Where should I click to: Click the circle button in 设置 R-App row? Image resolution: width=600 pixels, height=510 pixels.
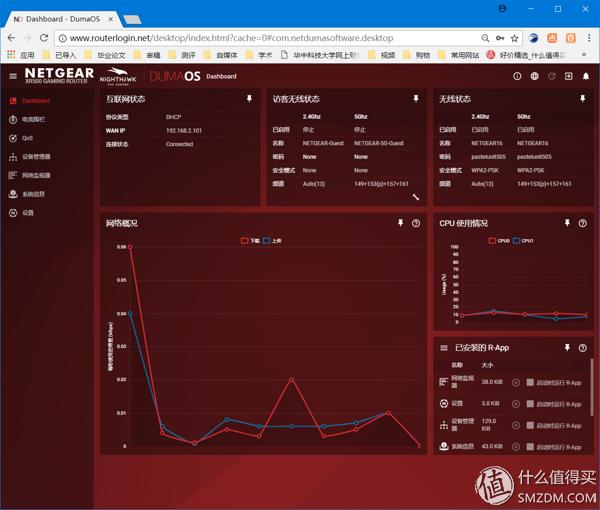515,404
